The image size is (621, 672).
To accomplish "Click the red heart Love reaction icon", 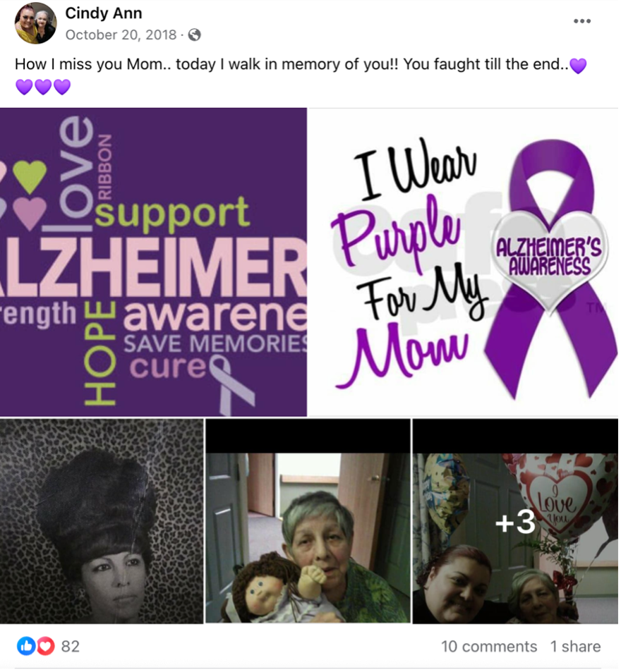I will pos(45,646).
